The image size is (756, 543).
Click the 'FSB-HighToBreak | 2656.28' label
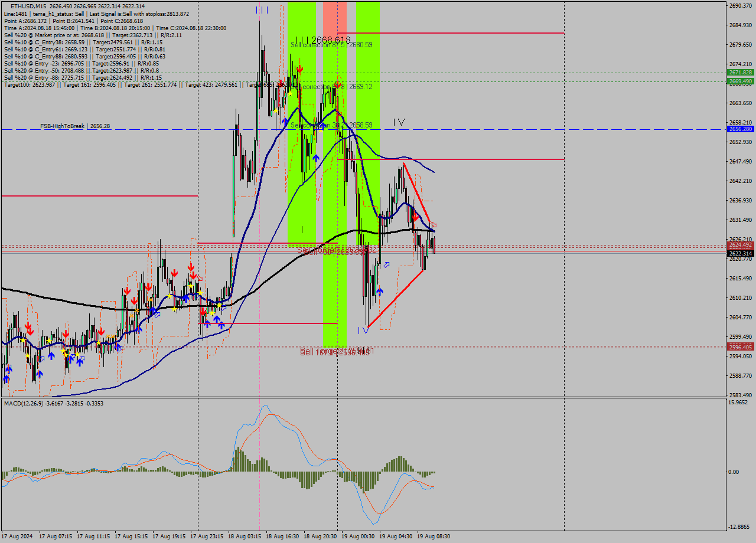coord(75,126)
